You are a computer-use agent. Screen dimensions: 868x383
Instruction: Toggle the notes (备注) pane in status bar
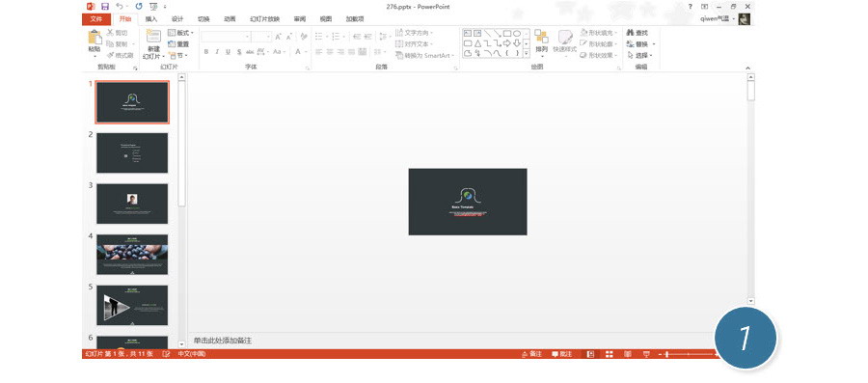(x=532, y=354)
